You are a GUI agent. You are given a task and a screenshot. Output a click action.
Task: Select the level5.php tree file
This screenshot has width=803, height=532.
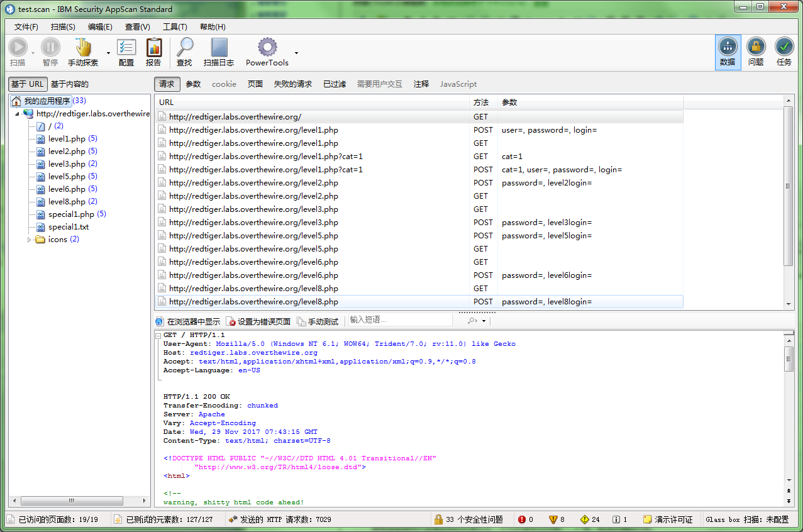(67, 177)
